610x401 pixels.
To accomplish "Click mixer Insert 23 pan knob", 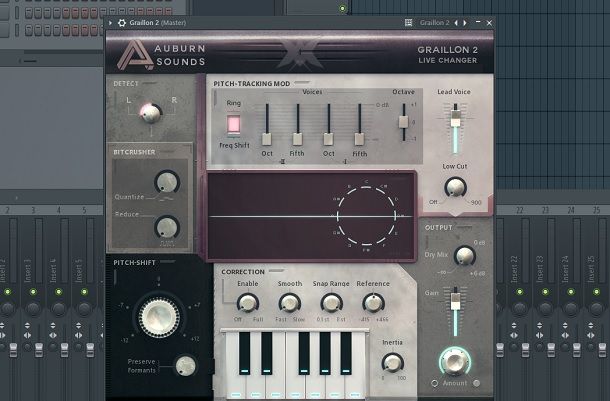I will (545, 309).
